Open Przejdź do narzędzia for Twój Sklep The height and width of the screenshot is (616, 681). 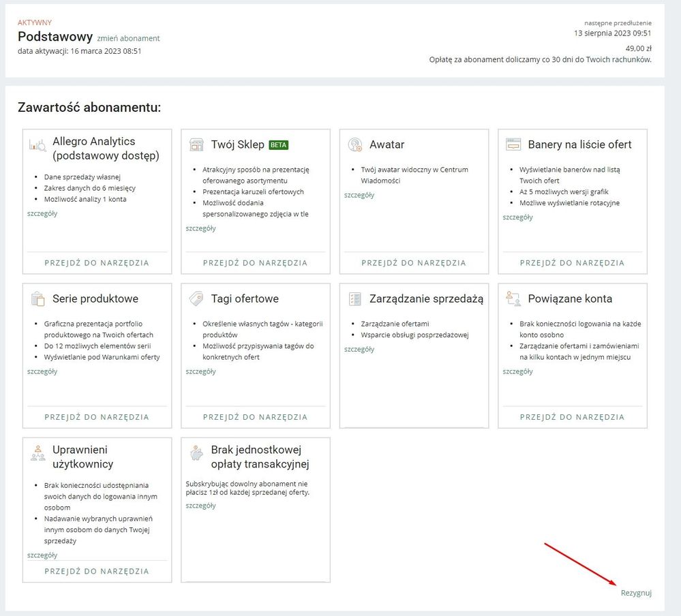click(255, 262)
